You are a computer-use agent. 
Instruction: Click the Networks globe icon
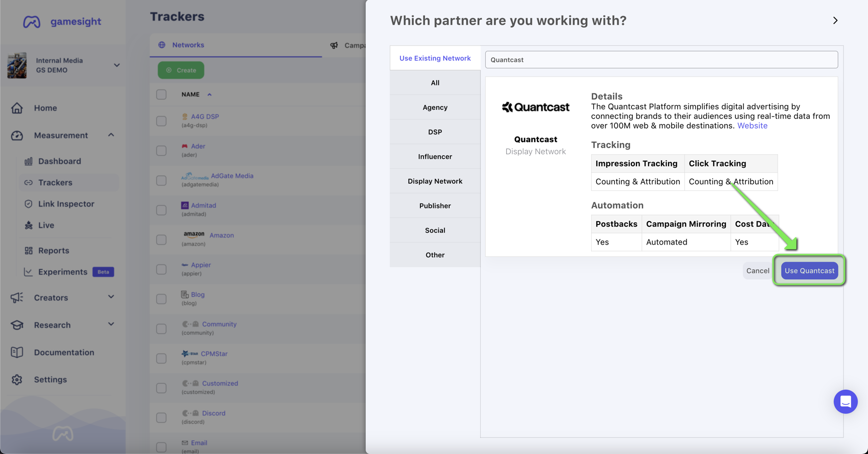162,45
